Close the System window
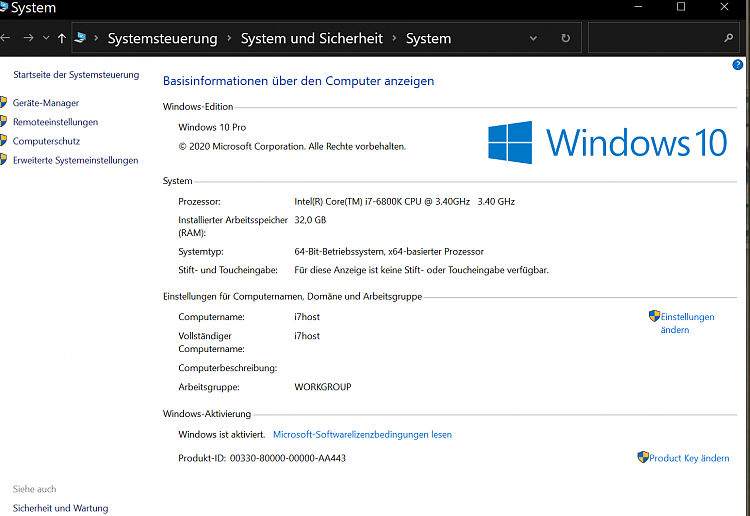This screenshot has height=516, width=750. (x=724, y=7)
